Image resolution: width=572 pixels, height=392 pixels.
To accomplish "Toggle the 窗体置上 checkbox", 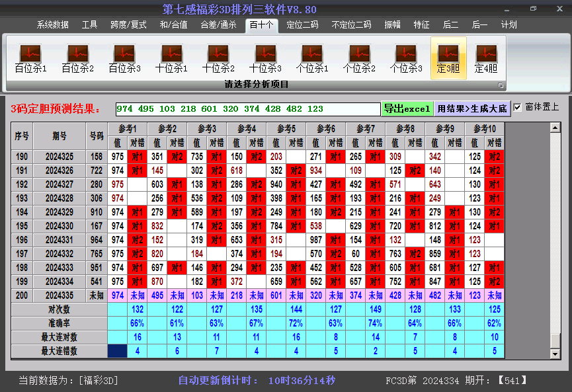I will (517, 107).
